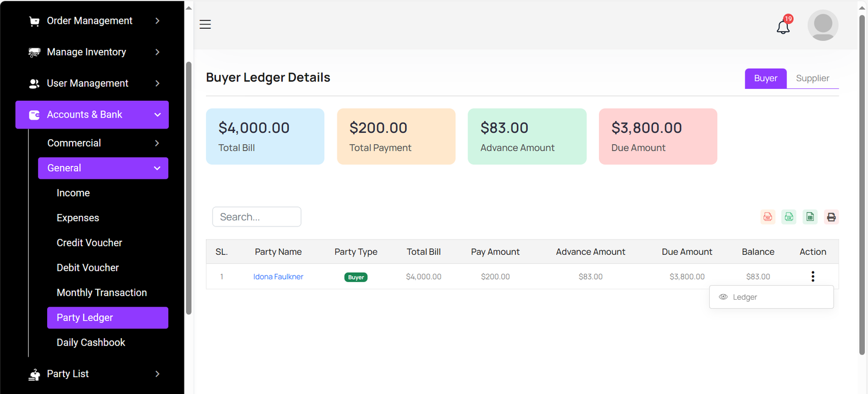Open the Monthly Transaction page
Screen dimensions: 868x394
coord(101,293)
